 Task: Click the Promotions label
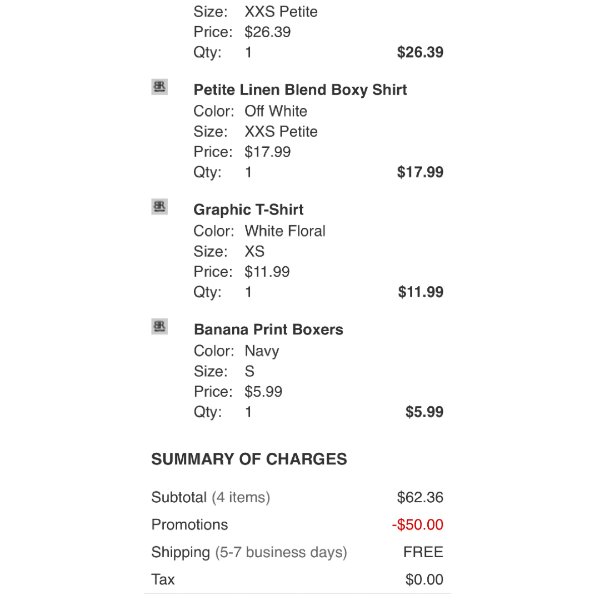coord(189,525)
